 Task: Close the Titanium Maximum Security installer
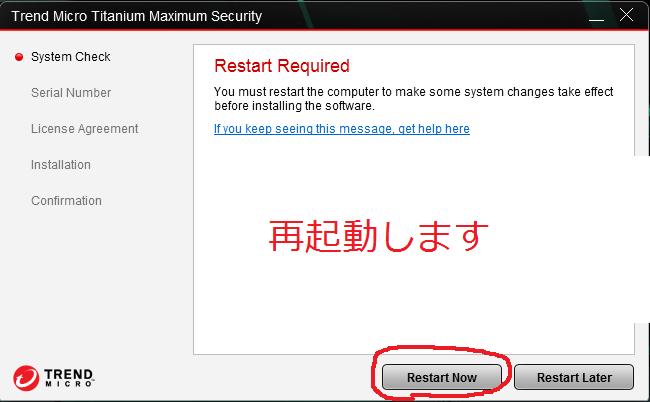point(626,15)
